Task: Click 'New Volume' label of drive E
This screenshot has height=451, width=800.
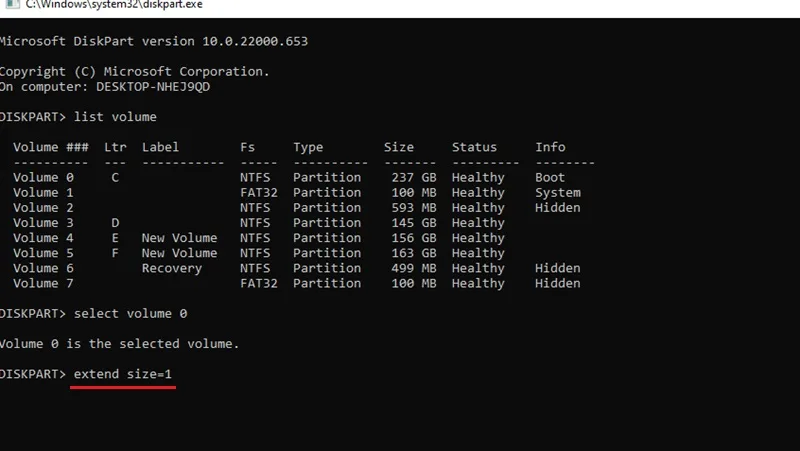Action: click(180, 238)
